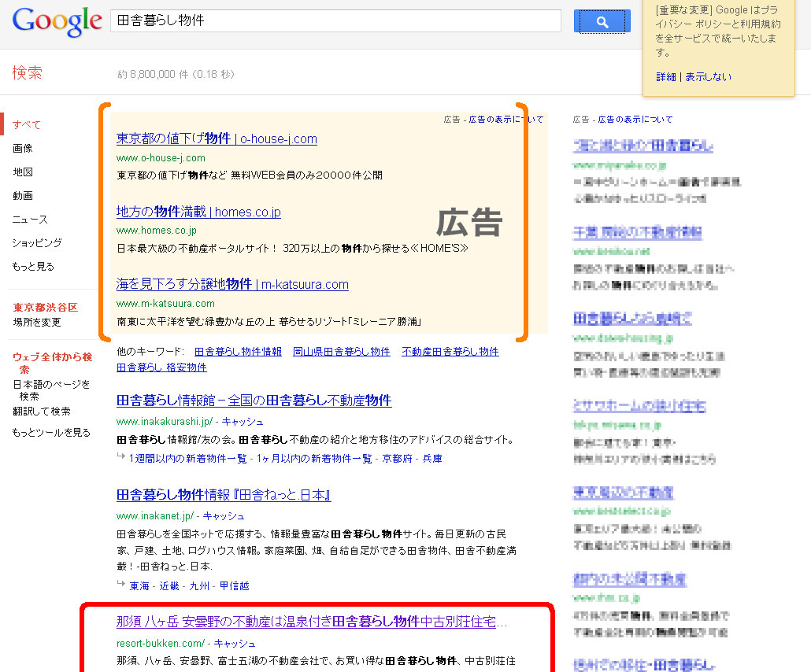Expand もっとツールを見る
The width and height of the screenshot is (811, 672).
51,433
